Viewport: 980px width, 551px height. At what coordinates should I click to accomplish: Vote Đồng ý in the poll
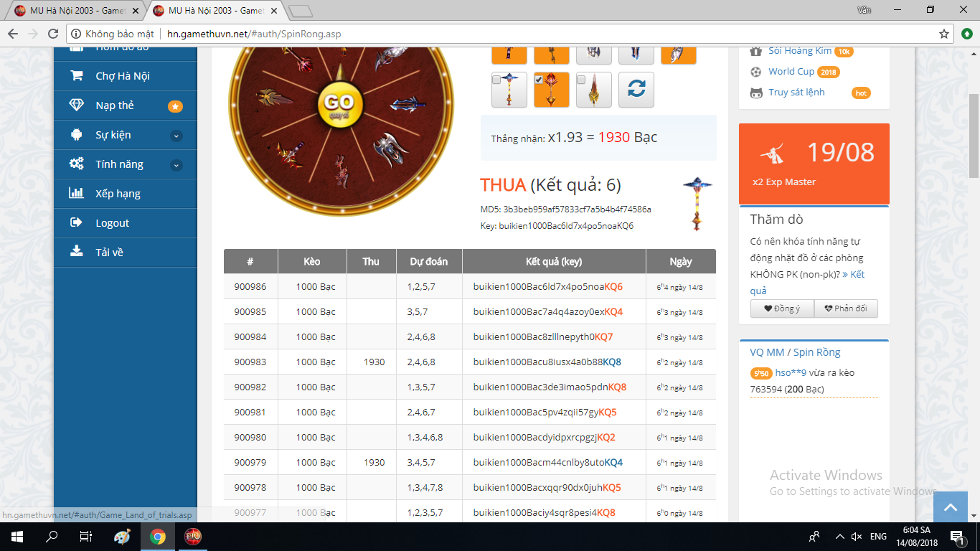click(782, 309)
